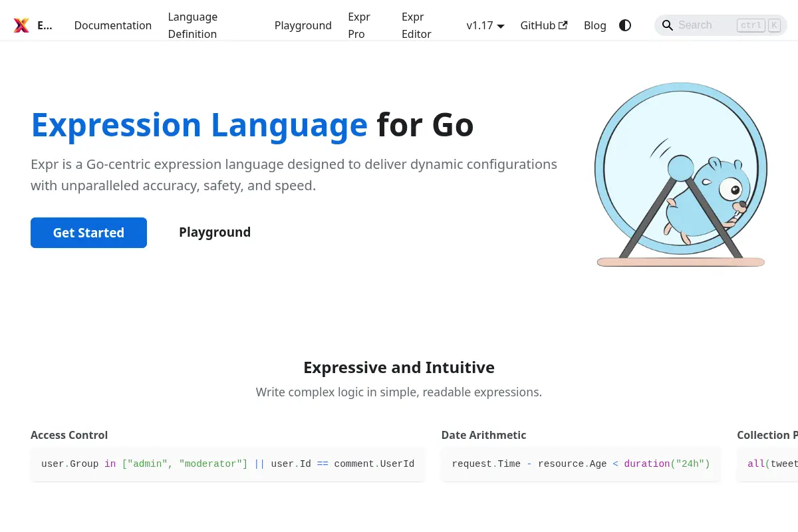The width and height of the screenshot is (798, 532).
Task: Click the user.Group access control code snippet
Action: pos(227,464)
